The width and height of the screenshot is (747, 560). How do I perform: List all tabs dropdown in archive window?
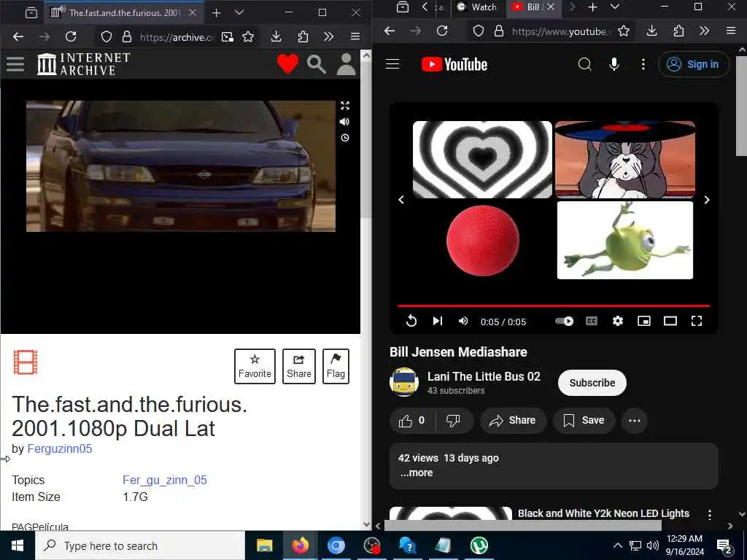coord(239,13)
